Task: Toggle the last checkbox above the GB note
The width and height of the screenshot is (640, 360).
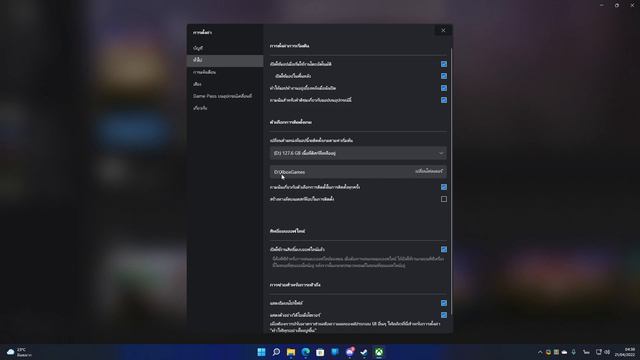Action: pyautogui.click(x=444, y=315)
